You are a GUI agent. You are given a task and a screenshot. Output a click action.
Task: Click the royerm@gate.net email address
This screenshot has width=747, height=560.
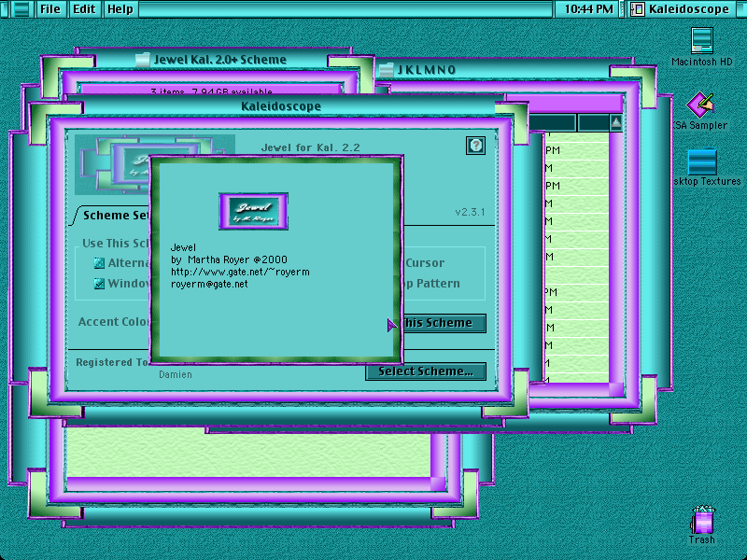click(209, 285)
